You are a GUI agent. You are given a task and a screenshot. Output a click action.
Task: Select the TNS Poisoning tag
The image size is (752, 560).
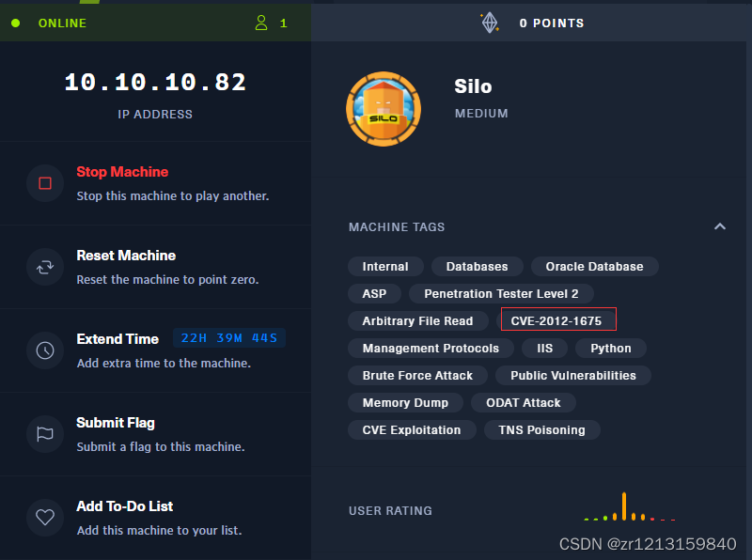pos(542,430)
